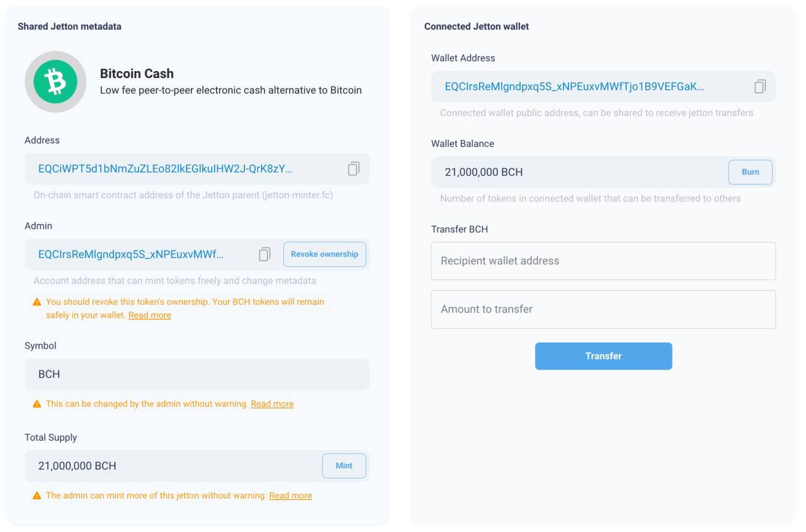Click the Wallet Address label
The image size is (806, 532).
coord(463,58)
